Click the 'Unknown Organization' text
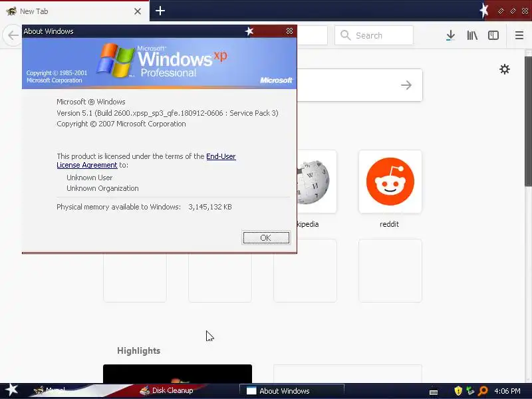The height and width of the screenshot is (399, 532). pos(102,188)
